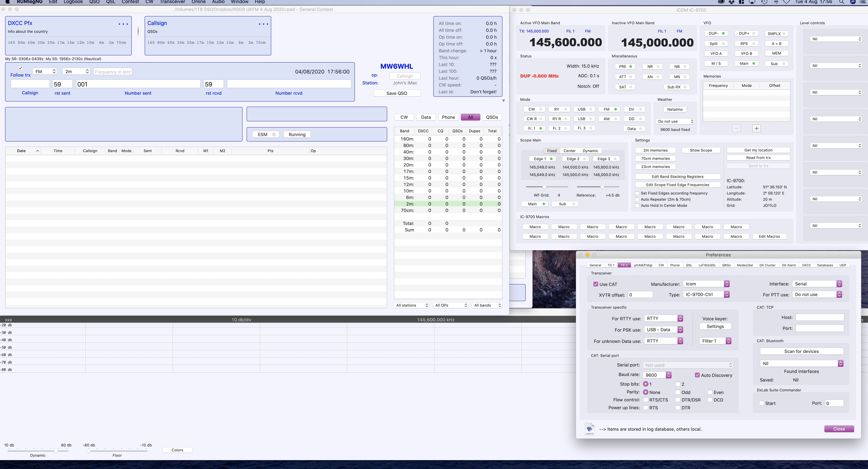Click the minus button under Memories
This screenshot has width=868, height=469.
click(736, 128)
